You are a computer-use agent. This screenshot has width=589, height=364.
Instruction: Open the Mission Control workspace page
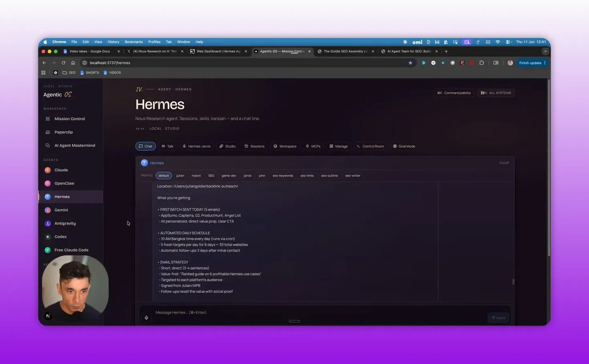[x=70, y=119]
